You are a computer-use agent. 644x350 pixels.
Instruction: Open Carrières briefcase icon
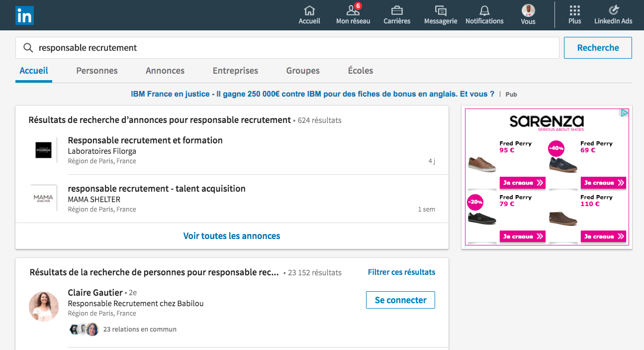click(397, 11)
